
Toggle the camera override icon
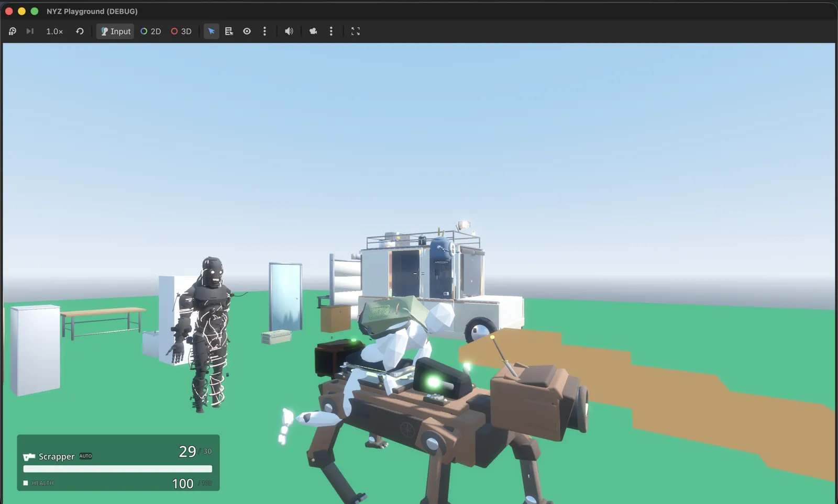point(313,31)
